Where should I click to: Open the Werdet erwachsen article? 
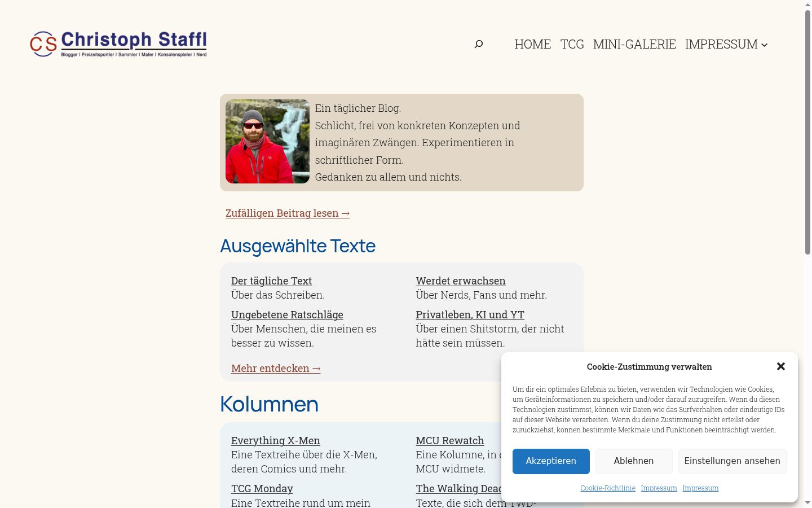point(461,281)
